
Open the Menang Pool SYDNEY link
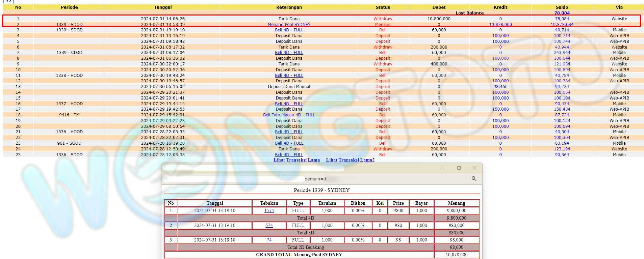coord(289,24)
